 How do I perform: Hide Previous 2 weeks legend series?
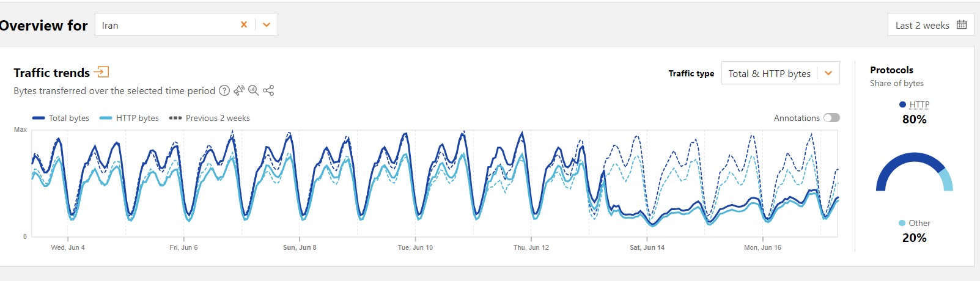click(209, 118)
